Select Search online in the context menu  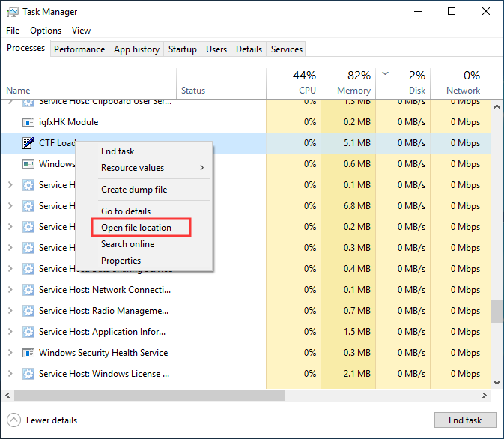pyautogui.click(x=128, y=244)
